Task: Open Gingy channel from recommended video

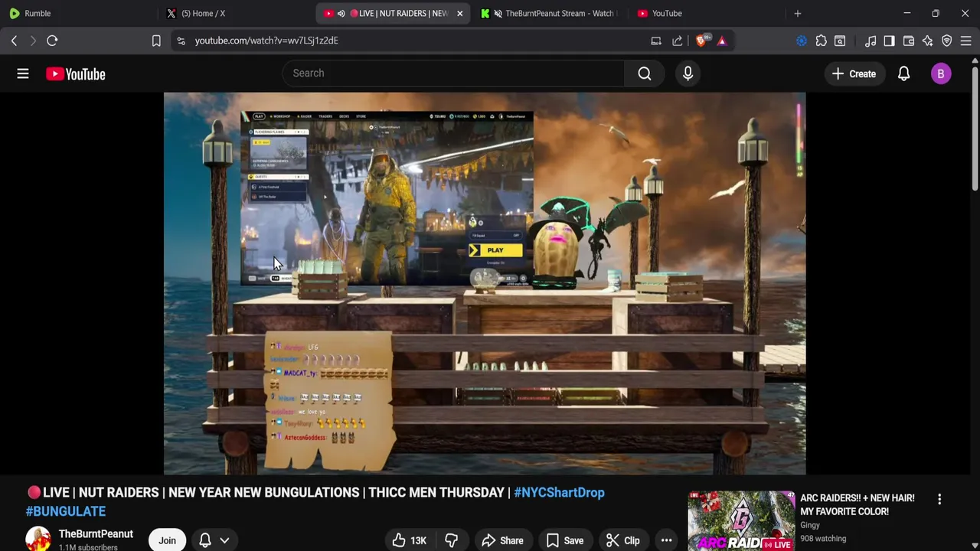Action: [810, 525]
